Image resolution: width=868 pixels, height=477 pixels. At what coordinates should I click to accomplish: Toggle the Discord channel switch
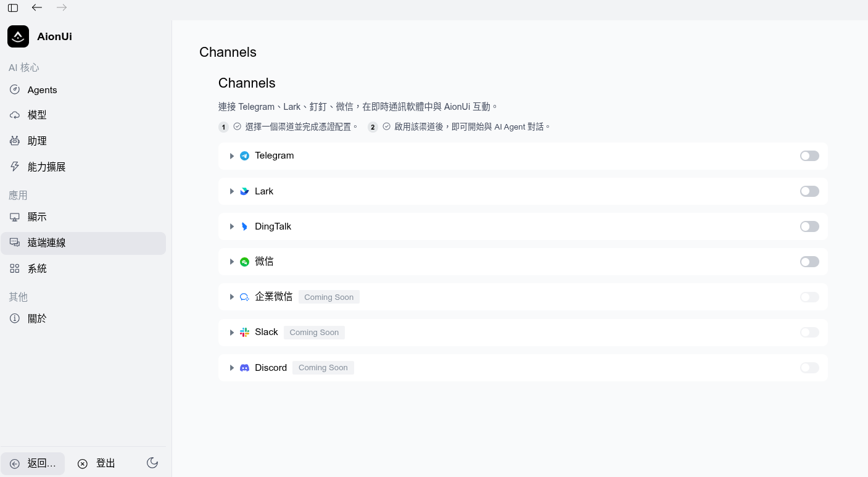pos(809,368)
